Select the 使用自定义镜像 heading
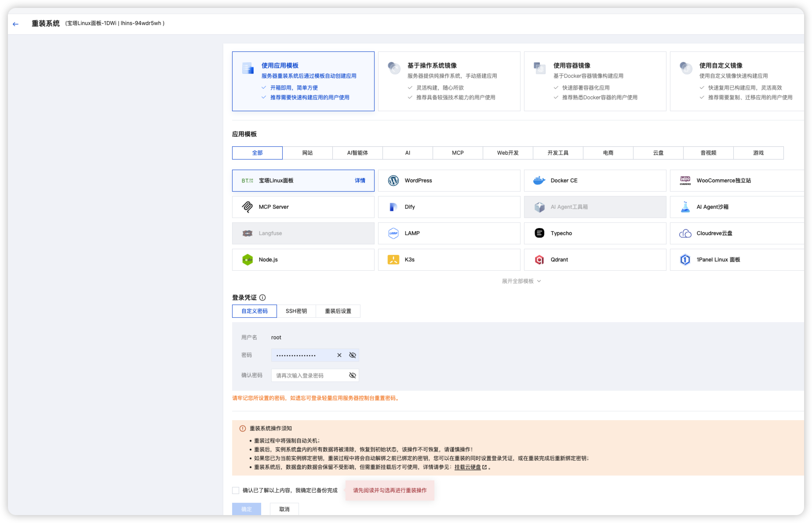Image resolution: width=812 pixels, height=523 pixels. (x=721, y=65)
